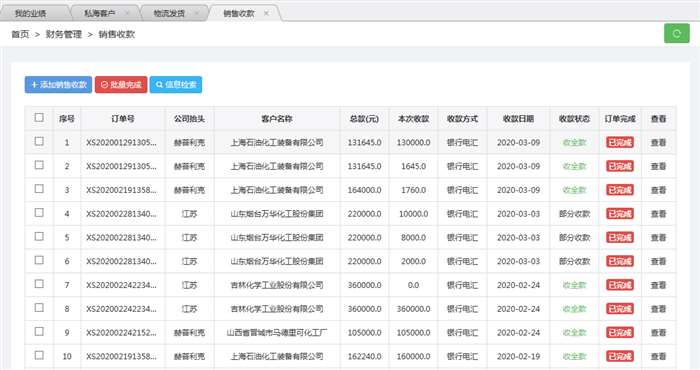
Task: Click the 添加销售收款 button
Action: coord(58,84)
